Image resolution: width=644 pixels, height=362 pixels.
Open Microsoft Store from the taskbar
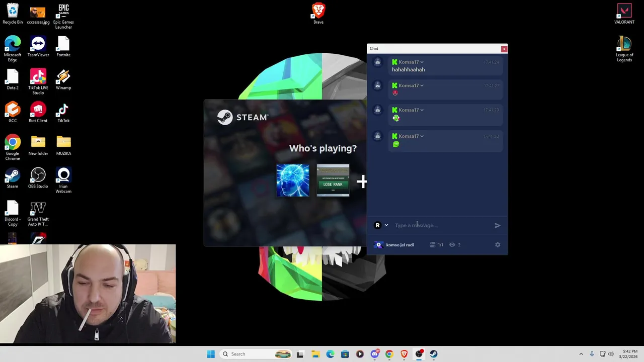(x=345, y=354)
